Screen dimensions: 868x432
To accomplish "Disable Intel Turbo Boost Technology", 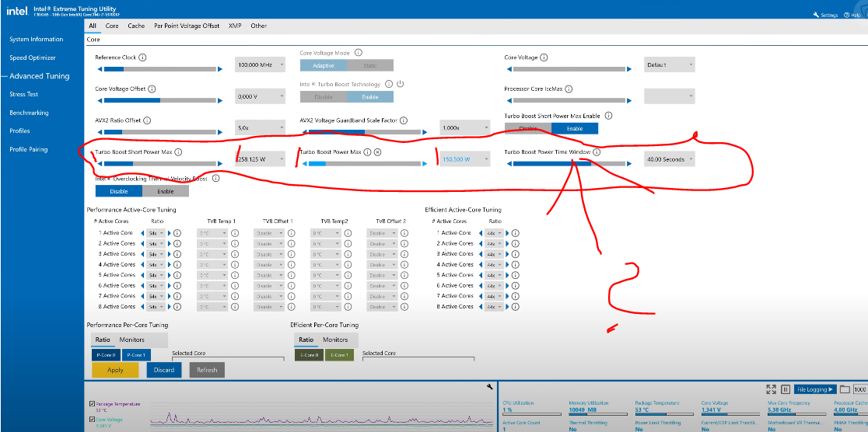I will click(x=324, y=97).
